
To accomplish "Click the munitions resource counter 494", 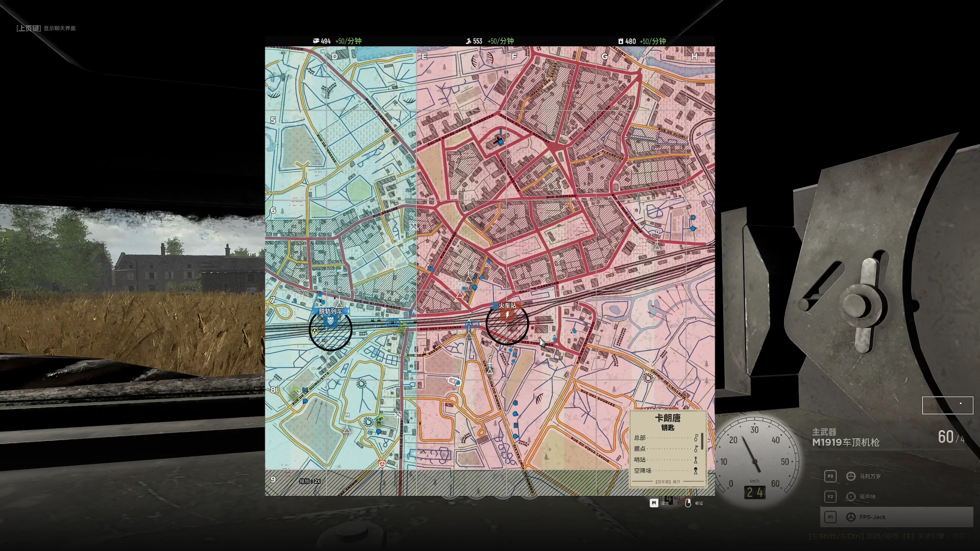I will coord(325,41).
